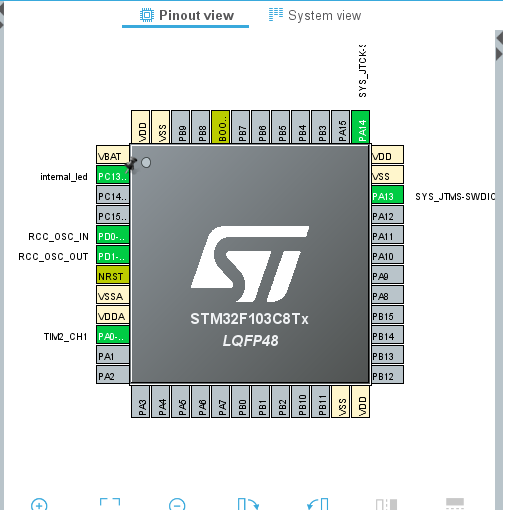
Task: Select the PB7 pin
Action: [240, 127]
